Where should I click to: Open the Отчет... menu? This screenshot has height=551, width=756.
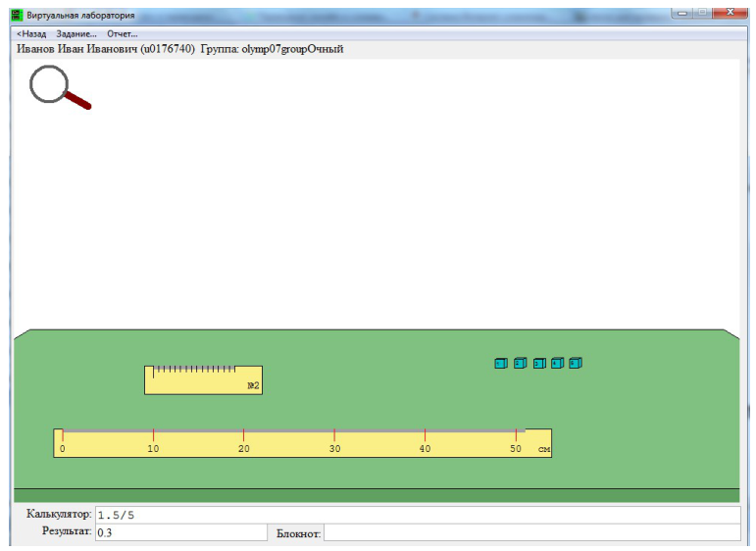(122, 33)
